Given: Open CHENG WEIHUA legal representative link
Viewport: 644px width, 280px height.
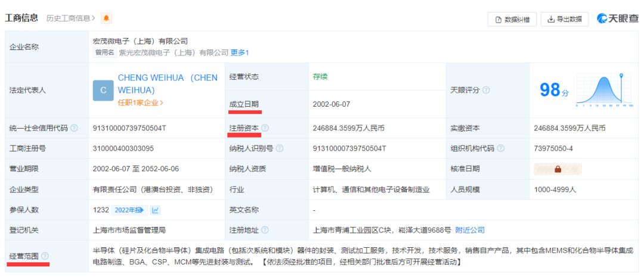Looking at the screenshot, I should tap(168, 84).
